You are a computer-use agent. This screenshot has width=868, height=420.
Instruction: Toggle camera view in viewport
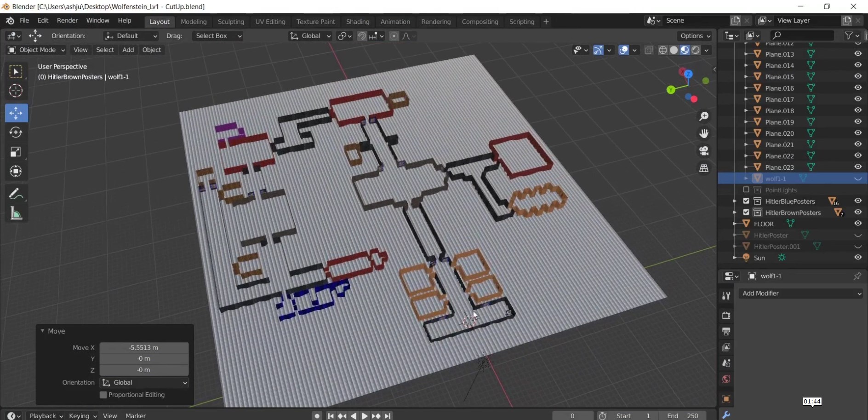coord(704,151)
